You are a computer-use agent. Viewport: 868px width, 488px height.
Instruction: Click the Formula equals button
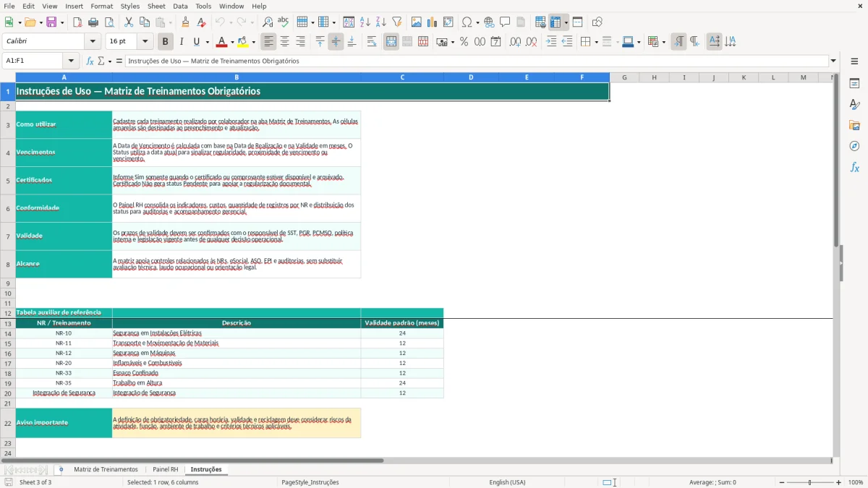coord(119,61)
